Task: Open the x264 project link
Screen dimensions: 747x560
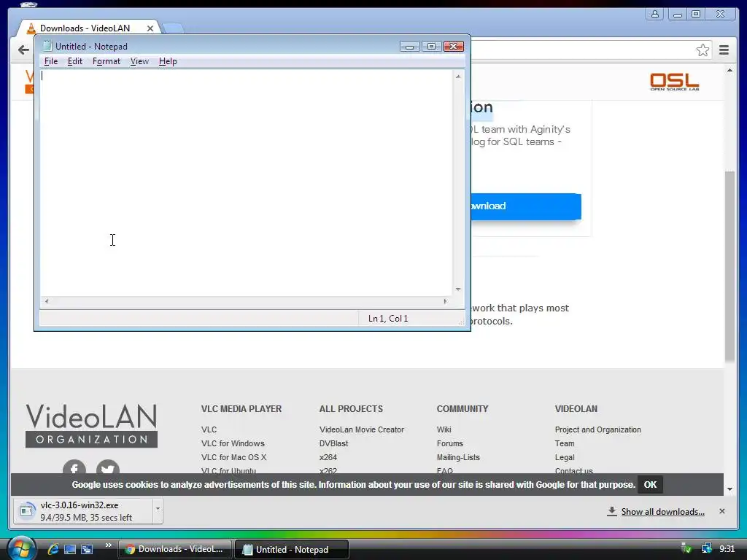Action: [328, 457]
